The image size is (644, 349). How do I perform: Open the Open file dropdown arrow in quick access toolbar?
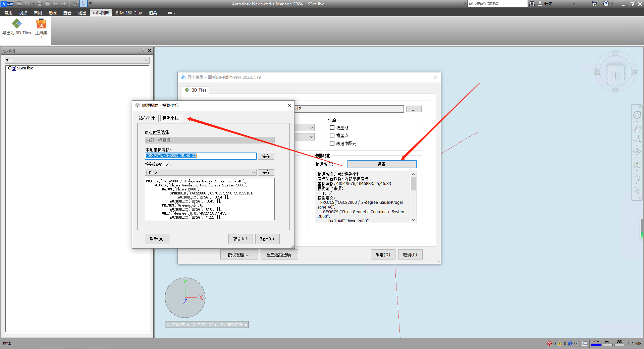coord(33,4)
